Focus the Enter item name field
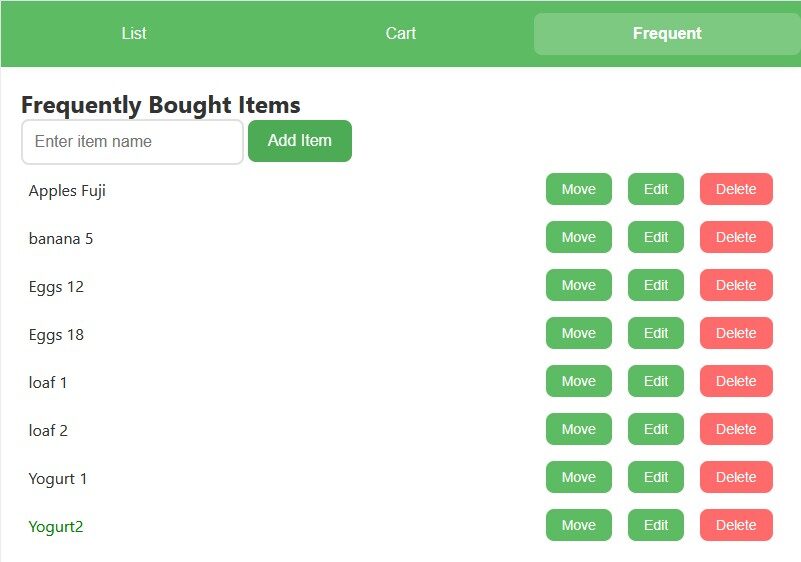Image resolution: width=801 pixels, height=562 pixels. [x=132, y=142]
